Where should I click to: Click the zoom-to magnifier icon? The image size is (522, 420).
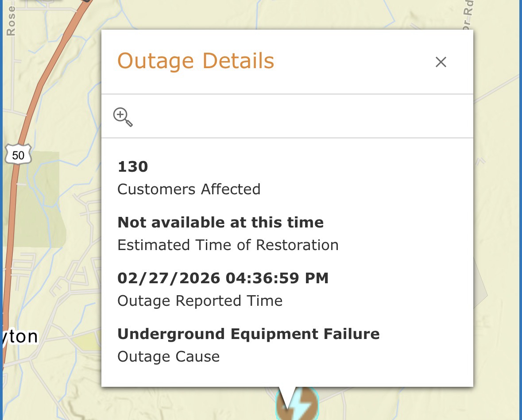tap(123, 117)
